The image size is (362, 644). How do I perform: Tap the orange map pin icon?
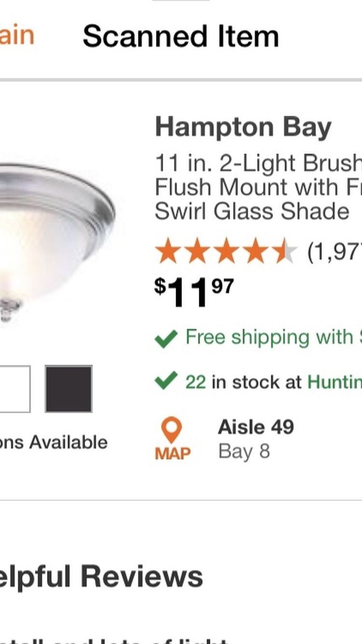(x=172, y=430)
